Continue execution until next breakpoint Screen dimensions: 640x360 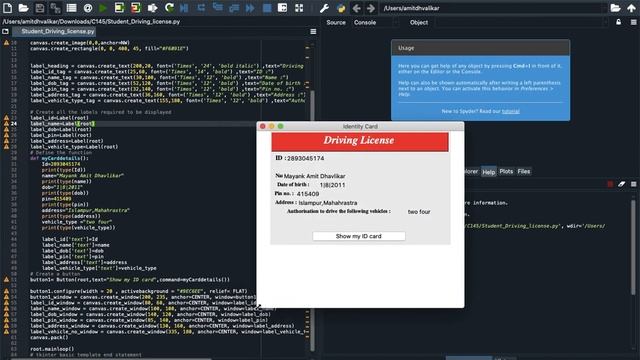[250, 8]
